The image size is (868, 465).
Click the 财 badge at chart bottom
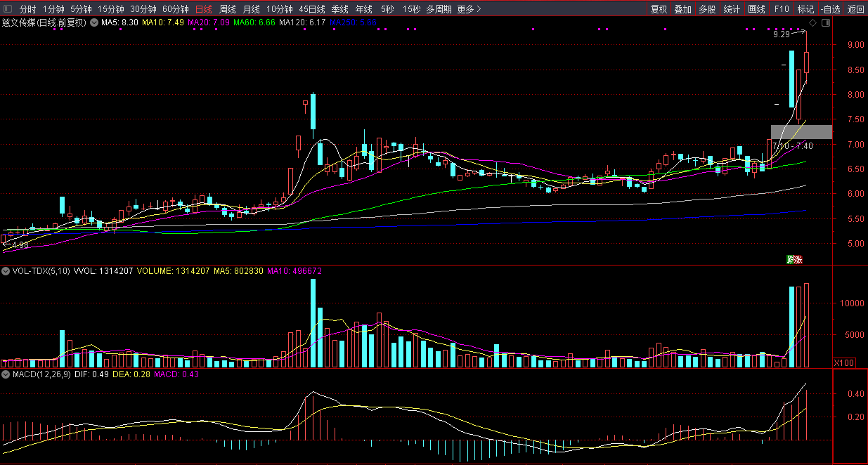(790, 259)
